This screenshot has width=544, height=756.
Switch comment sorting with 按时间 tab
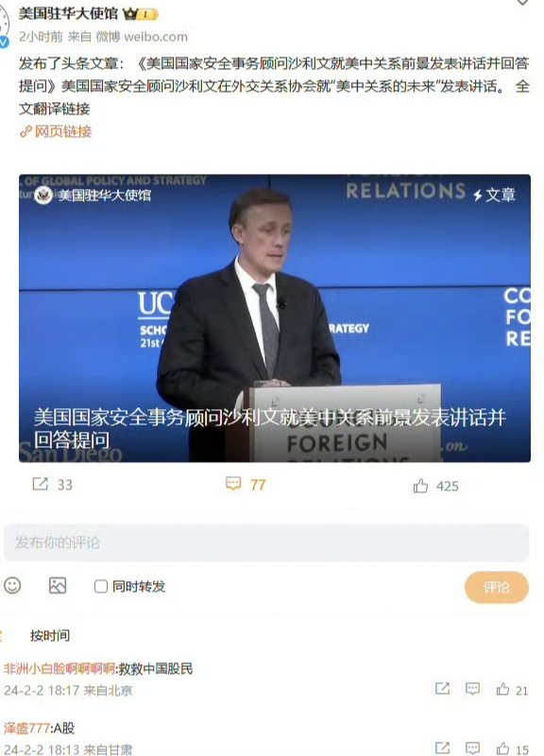pos(50,635)
